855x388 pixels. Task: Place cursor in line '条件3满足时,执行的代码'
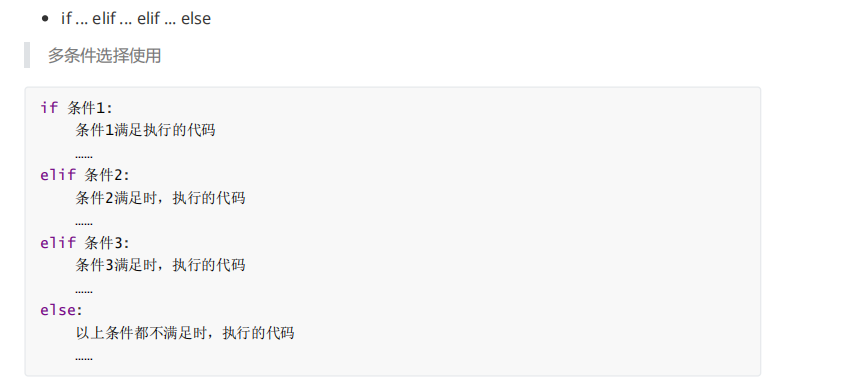[160, 265]
